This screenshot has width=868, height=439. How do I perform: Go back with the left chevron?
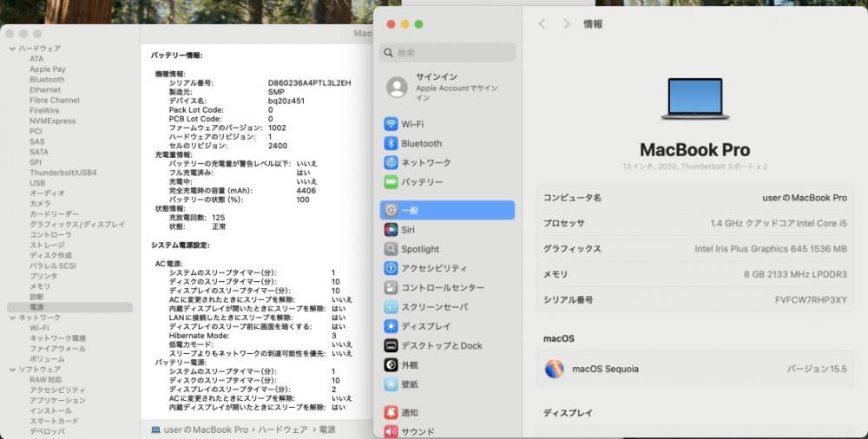pyautogui.click(x=542, y=24)
